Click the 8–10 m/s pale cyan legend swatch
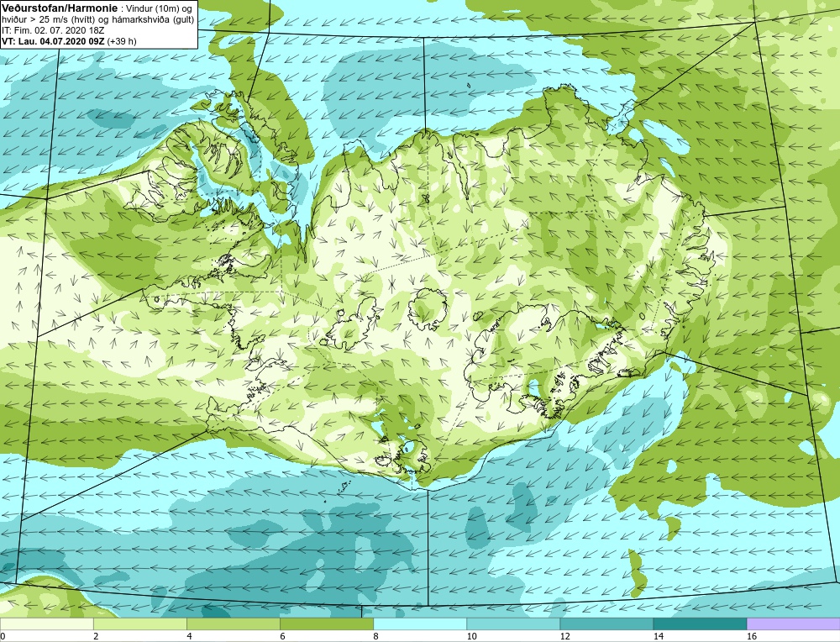 [419, 624]
